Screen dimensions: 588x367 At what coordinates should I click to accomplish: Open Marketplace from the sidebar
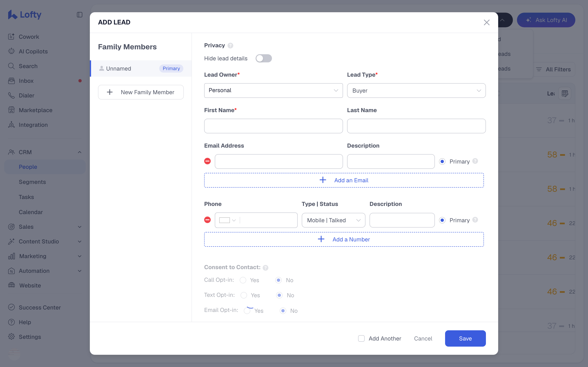36,110
